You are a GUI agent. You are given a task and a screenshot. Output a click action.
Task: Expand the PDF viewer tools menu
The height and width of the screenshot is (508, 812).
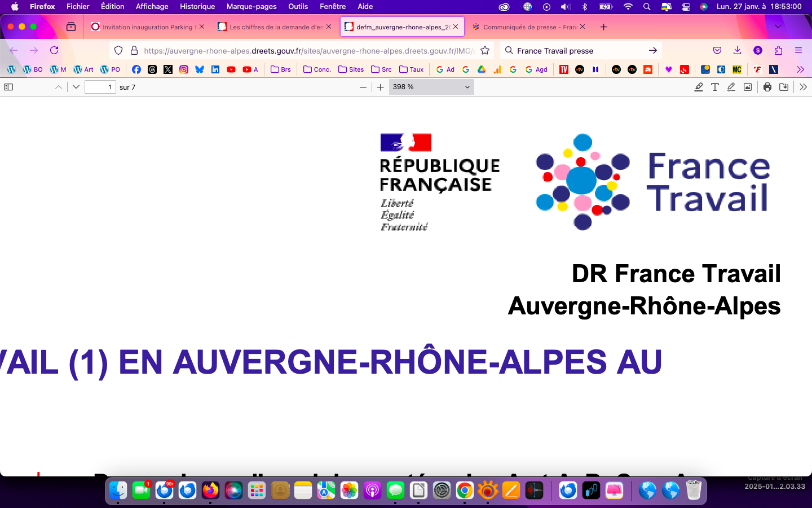coord(803,87)
